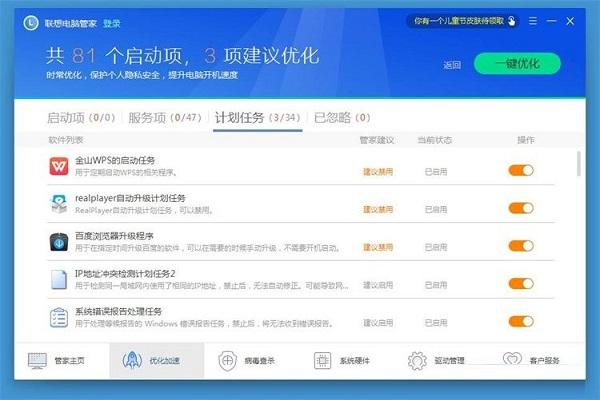This screenshot has width=600, height=400.
Task: Disable the 金山WPS的启动任务 toggle
Action: (x=521, y=170)
